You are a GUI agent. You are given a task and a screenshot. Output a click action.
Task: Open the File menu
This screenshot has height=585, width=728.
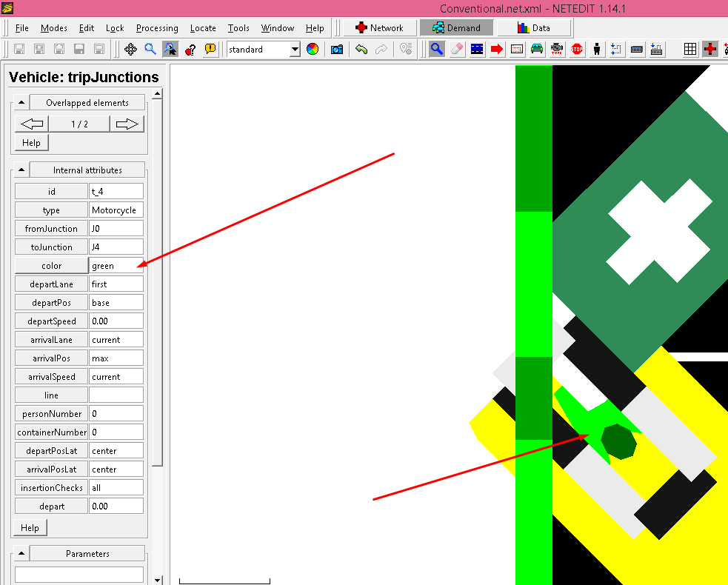[x=21, y=28]
